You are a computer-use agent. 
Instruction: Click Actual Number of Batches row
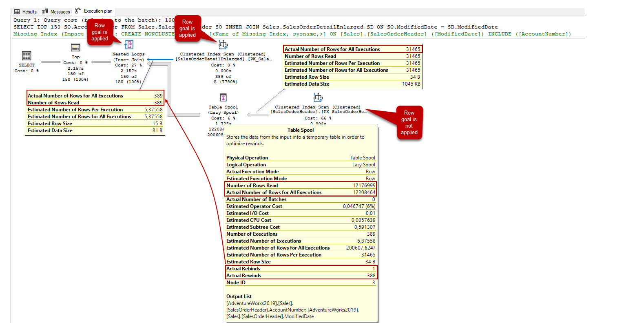click(301, 199)
